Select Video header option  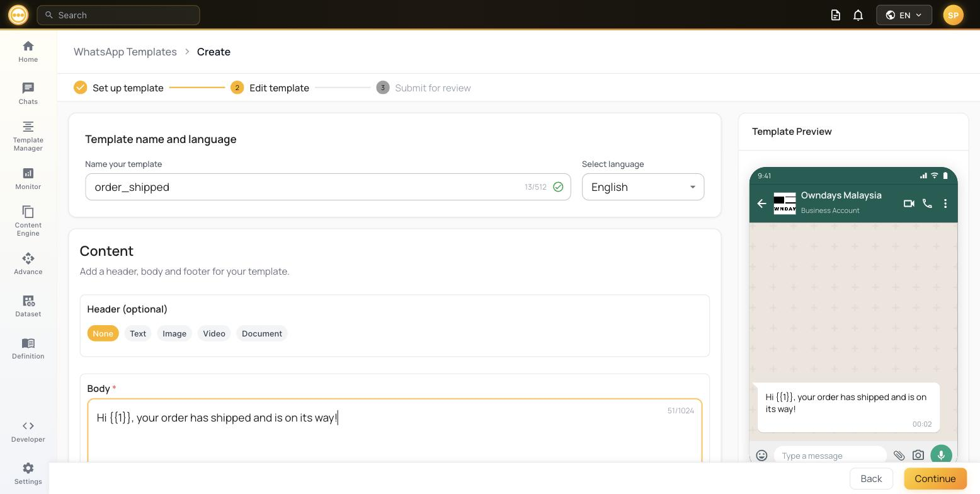pyautogui.click(x=214, y=333)
